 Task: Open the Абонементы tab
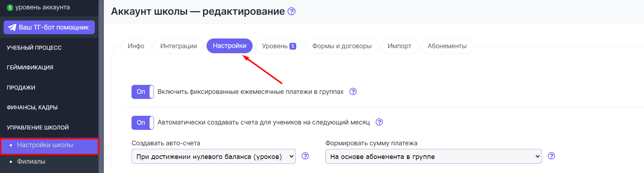tap(447, 46)
